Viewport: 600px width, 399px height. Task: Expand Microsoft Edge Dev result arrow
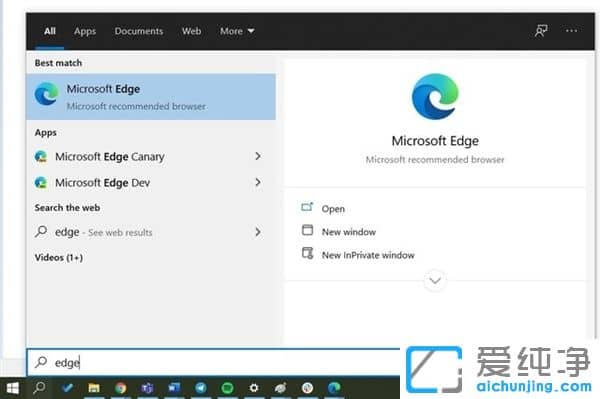point(258,182)
